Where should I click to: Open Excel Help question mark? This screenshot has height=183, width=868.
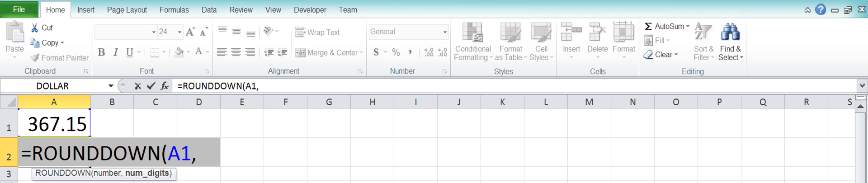(821, 9)
